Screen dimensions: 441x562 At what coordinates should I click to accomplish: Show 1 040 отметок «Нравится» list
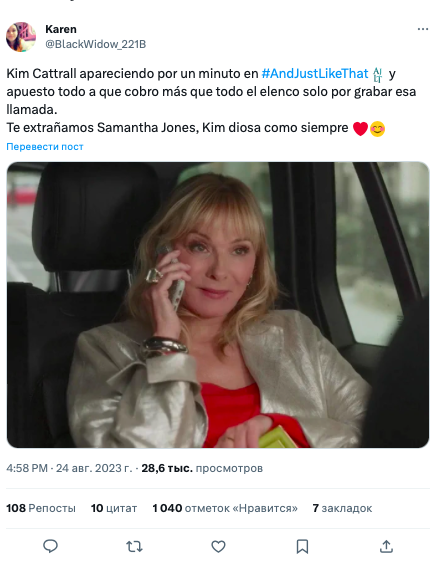click(x=225, y=508)
